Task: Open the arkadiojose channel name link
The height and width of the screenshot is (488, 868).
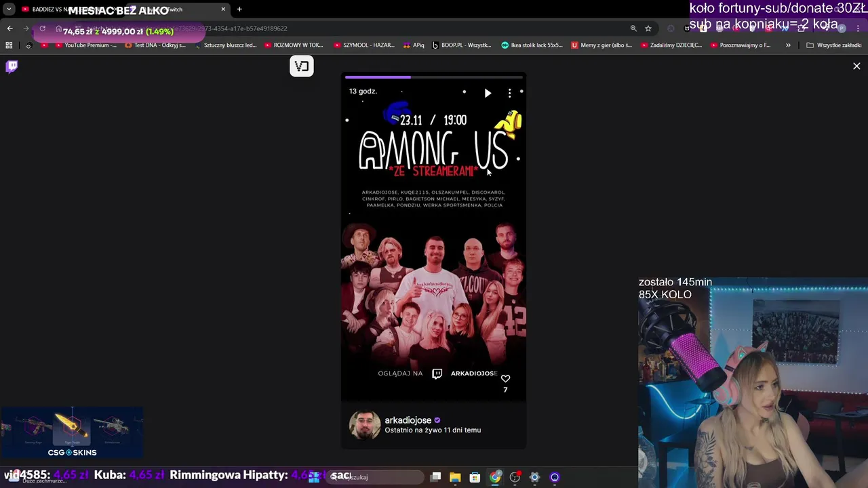Action: point(408,420)
